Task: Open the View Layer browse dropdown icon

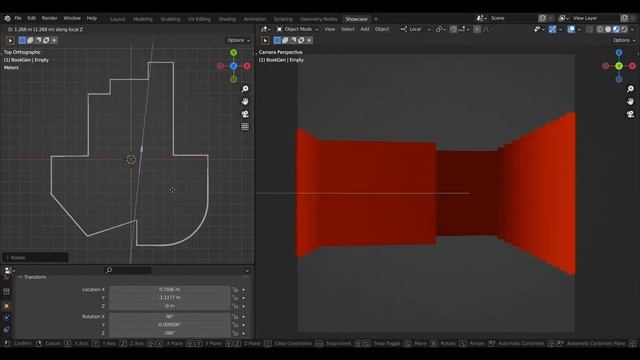Action: pos(564,18)
